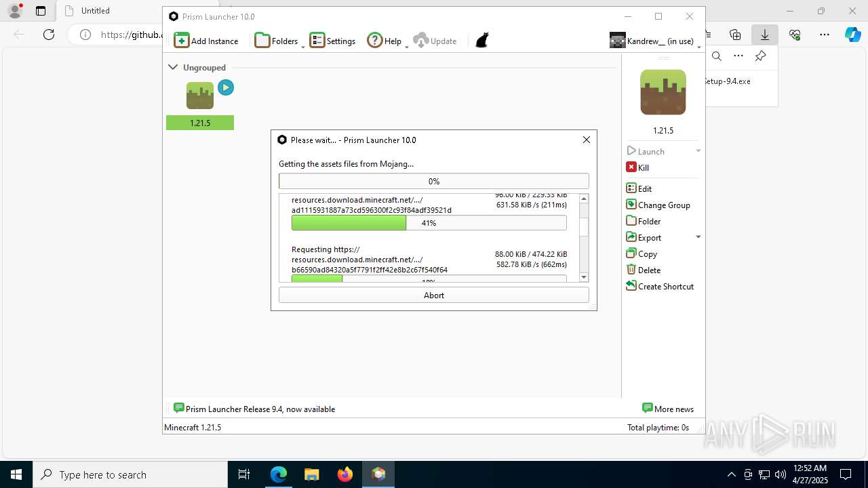Expand the Launch options arrow
Image resolution: width=868 pixels, height=488 pixels.
click(x=698, y=151)
